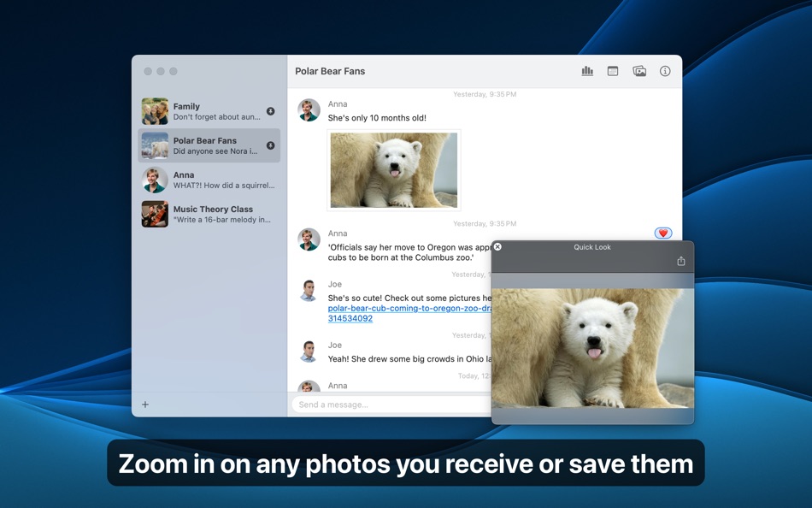Click the 'Officials say her move to Oregon' message
Screen dimensions: 812x508
[x=409, y=252]
